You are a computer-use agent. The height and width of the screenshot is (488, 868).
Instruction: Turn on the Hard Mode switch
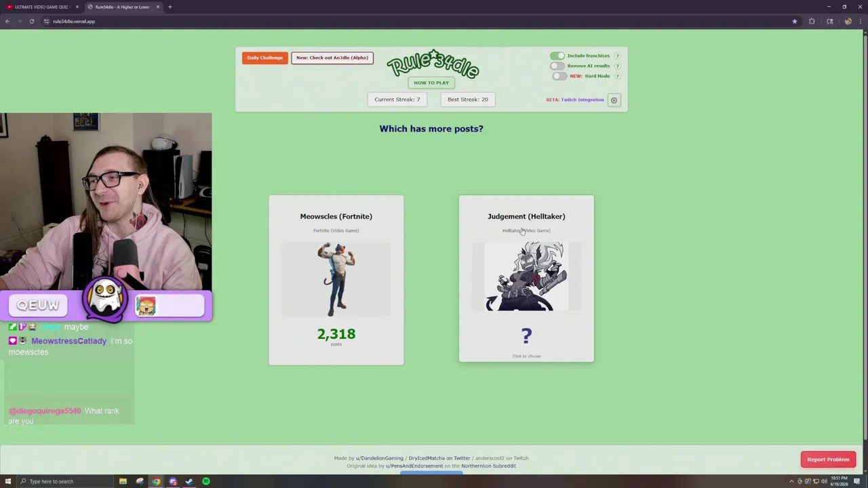coord(559,76)
